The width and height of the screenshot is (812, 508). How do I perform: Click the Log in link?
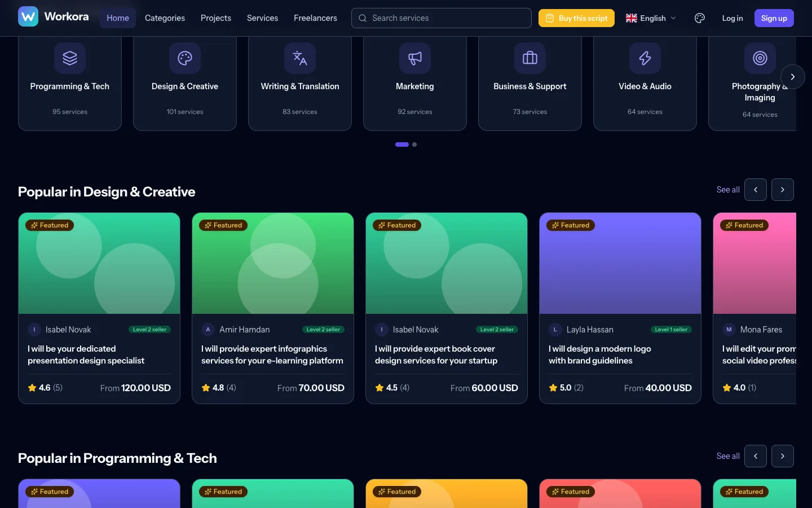click(732, 18)
